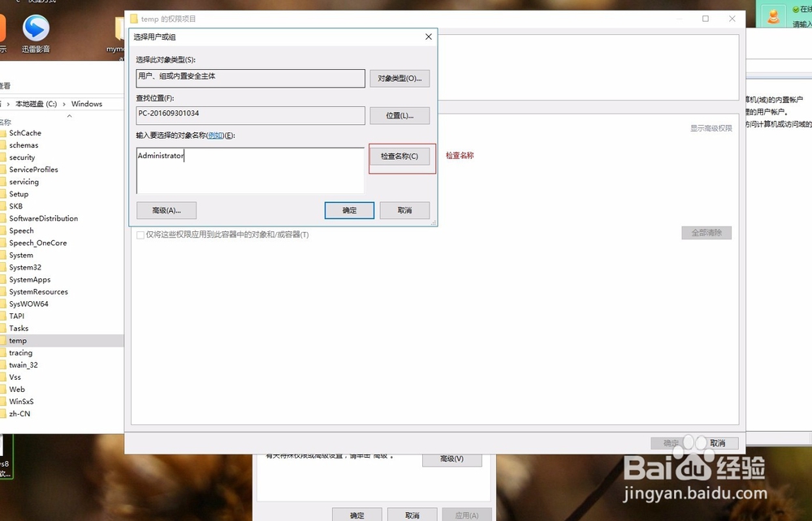
Task: Close the 选择用户或组 dialog
Action: 428,37
